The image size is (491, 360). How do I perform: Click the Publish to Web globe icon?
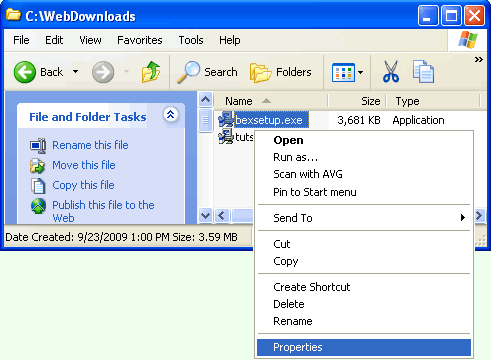[x=38, y=206]
